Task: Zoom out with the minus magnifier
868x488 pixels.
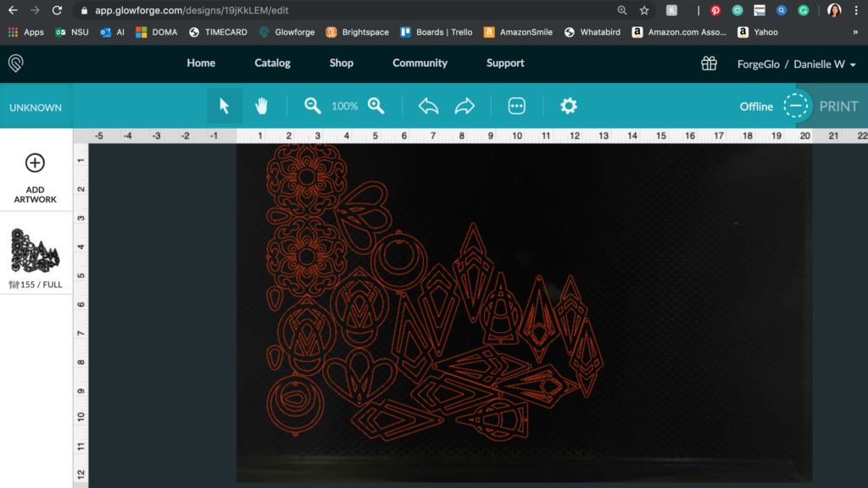Action: click(x=312, y=106)
